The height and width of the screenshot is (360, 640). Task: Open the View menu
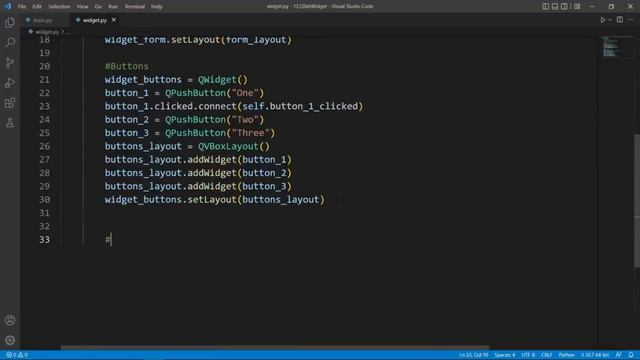click(82, 7)
